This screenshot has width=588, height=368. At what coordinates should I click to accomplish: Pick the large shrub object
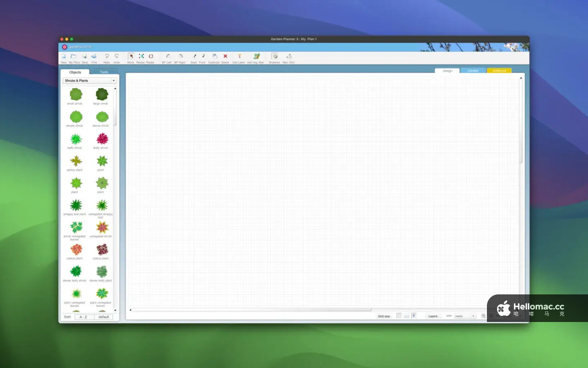[102, 95]
